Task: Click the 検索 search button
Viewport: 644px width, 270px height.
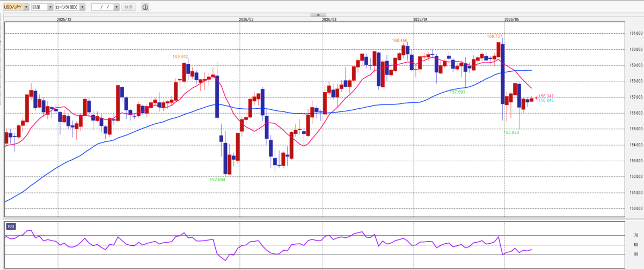Action: click(129, 7)
